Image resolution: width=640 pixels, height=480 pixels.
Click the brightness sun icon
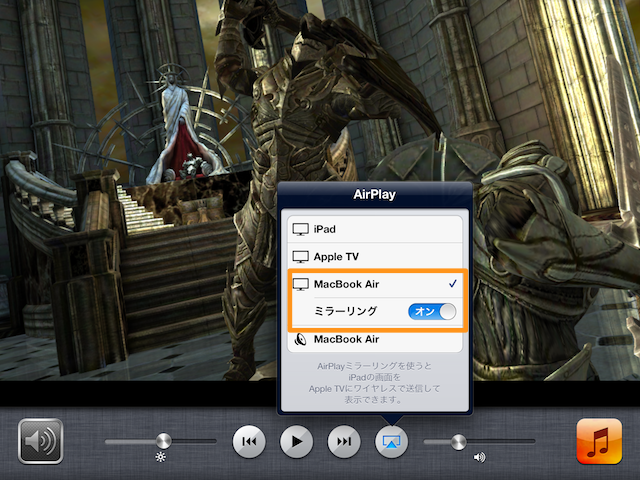(x=161, y=457)
